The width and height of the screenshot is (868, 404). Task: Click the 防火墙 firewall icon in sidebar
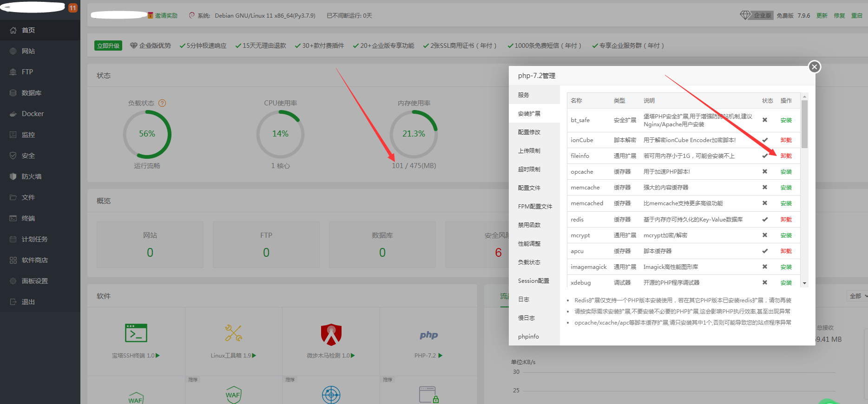[13, 176]
